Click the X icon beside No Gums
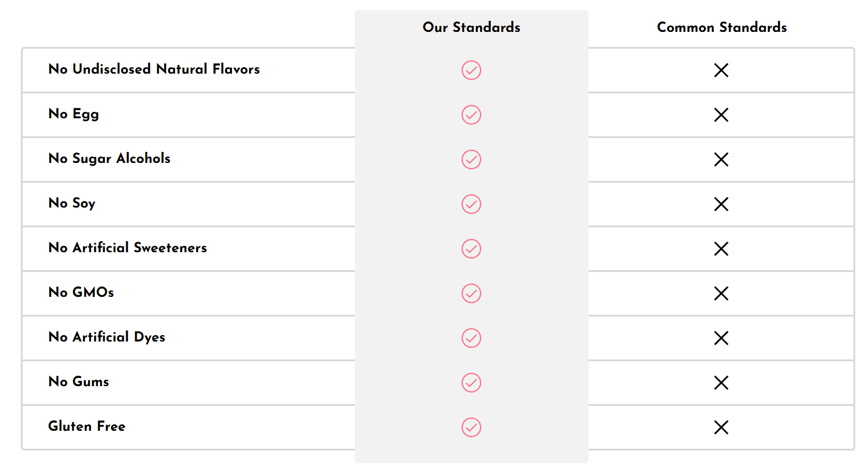Screen dimensions: 868x465 (x=721, y=383)
